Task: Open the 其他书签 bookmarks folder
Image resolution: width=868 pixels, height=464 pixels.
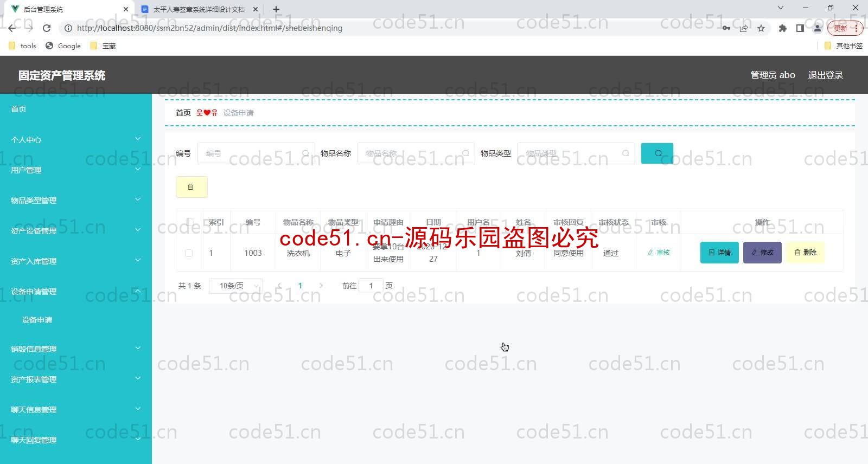Action: tap(844, 46)
